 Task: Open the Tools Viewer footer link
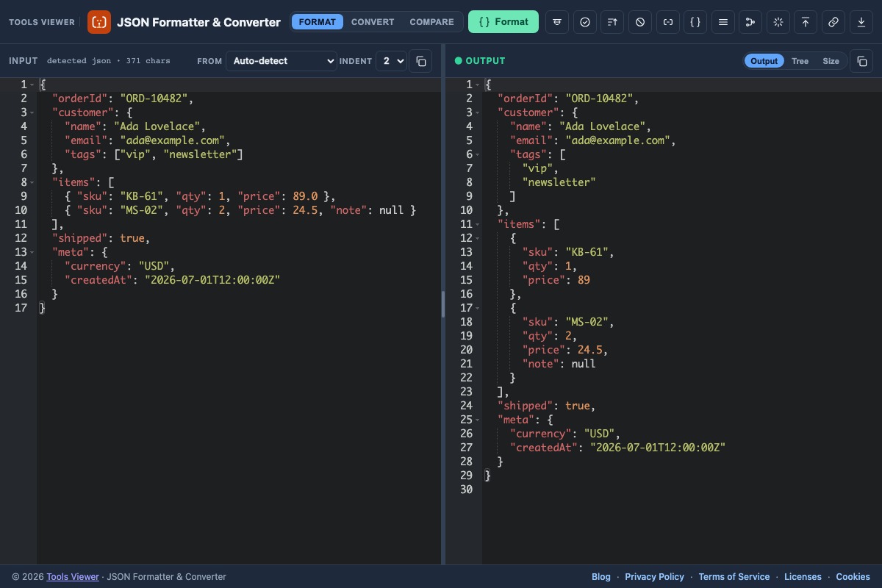pos(73,577)
